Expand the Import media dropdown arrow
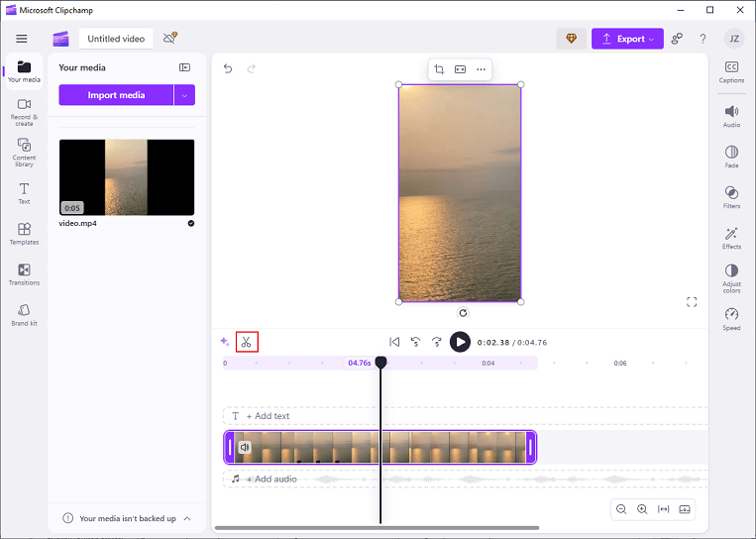 pyautogui.click(x=184, y=95)
